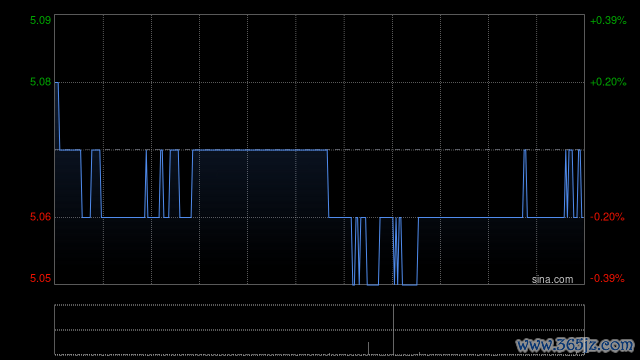Screen dimensions: 640x360
Task: Click the long flat plateau of the price line
Action: pos(260,150)
